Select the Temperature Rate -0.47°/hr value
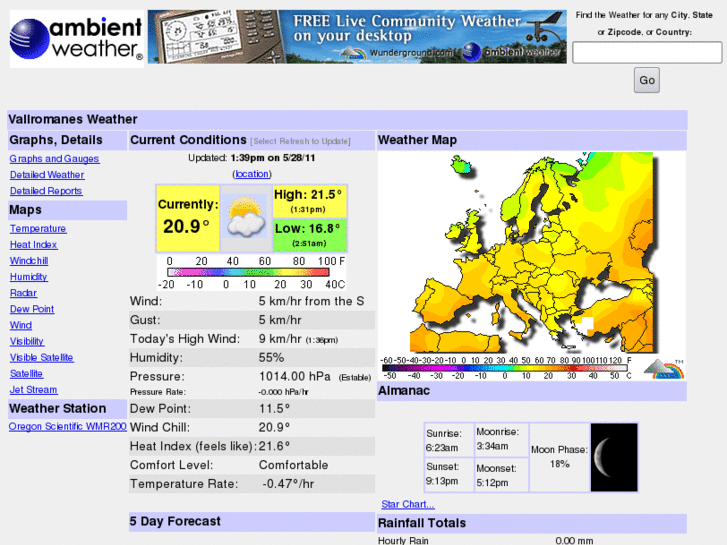This screenshot has height=545, width=727. tap(288, 484)
